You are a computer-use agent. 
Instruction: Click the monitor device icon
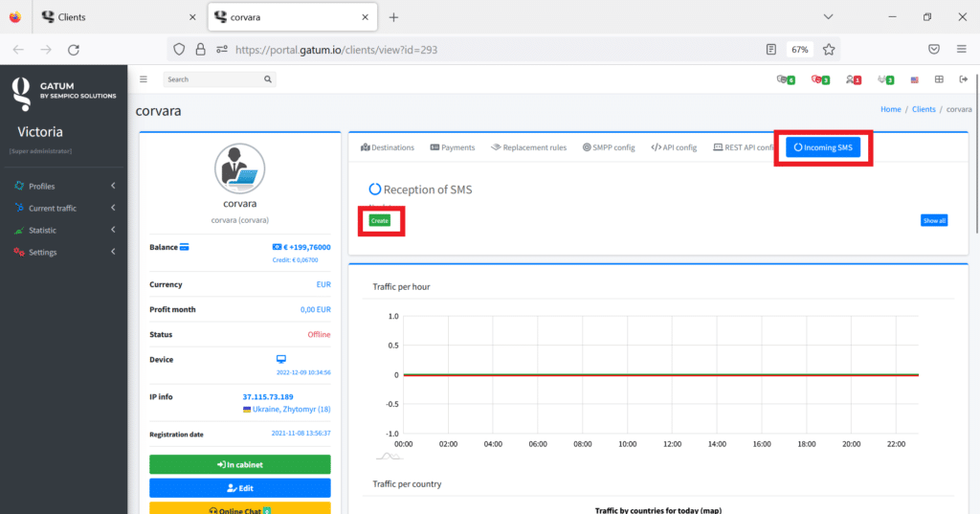click(x=281, y=359)
